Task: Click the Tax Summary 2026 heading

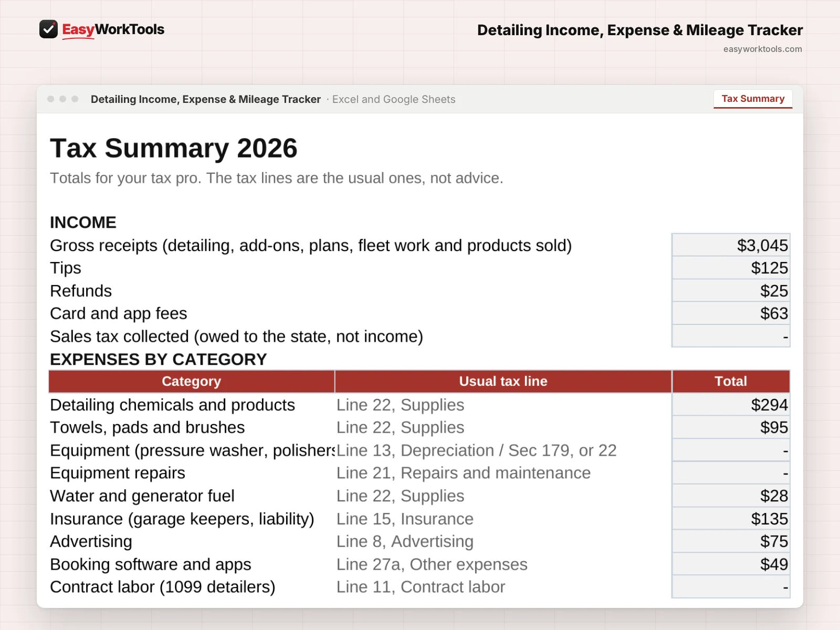Action: tap(174, 148)
